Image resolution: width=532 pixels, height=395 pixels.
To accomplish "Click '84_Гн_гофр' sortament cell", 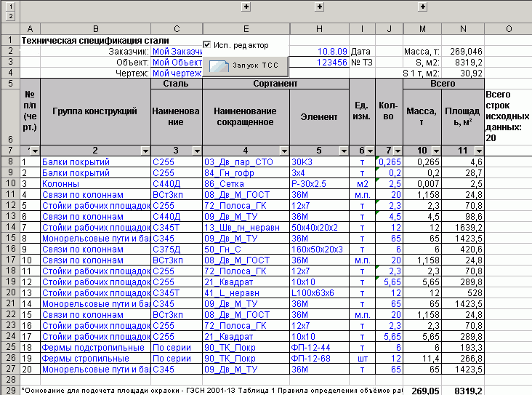I will (246, 173).
